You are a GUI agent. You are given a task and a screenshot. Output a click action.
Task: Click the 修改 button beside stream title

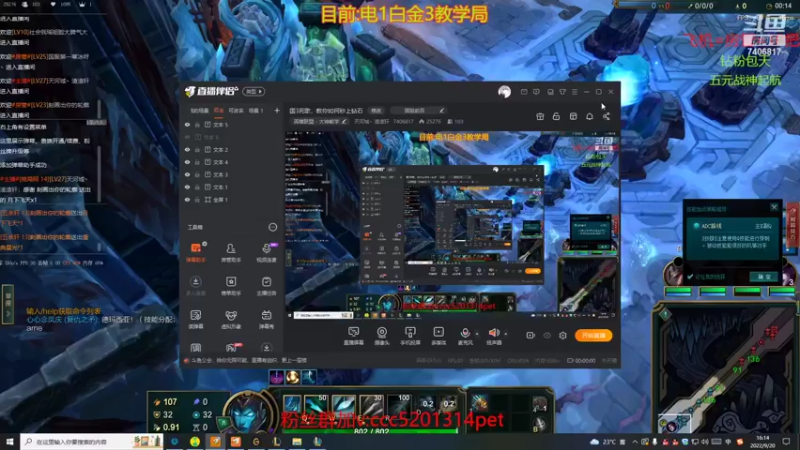point(376,111)
